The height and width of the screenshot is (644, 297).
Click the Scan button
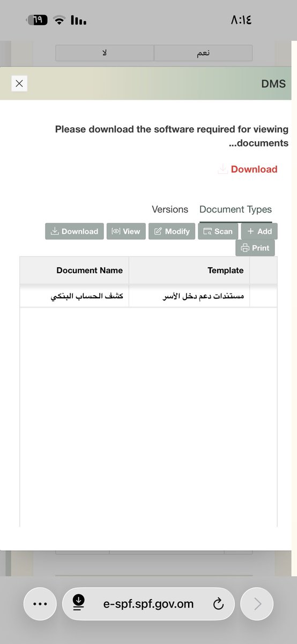[218, 231]
